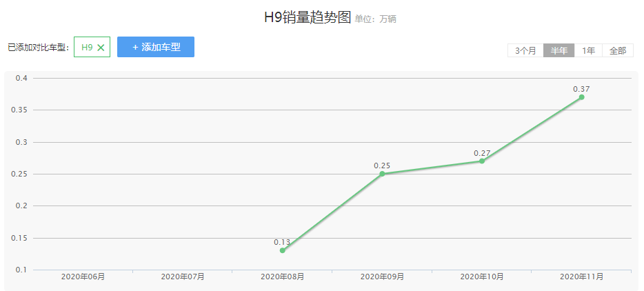The image size is (644, 291).
Task: Switch to the 1年 time range
Action: pyautogui.click(x=588, y=50)
